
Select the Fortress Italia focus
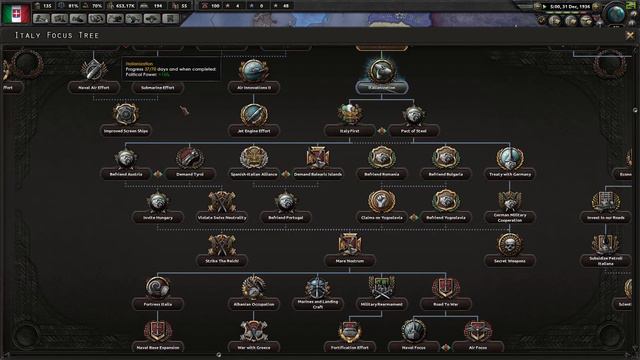[x=158, y=293]
